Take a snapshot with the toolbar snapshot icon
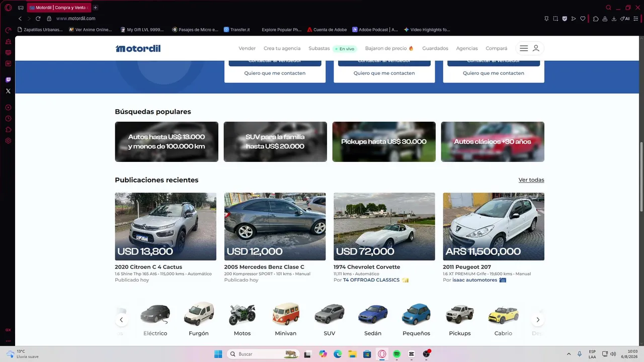 [555, 19]
